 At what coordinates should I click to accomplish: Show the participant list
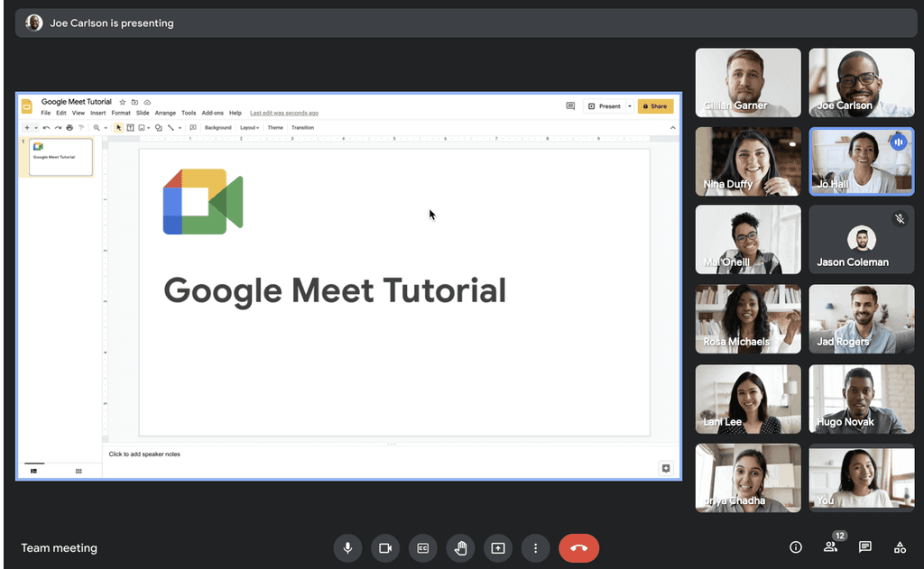tap(830, 547)
